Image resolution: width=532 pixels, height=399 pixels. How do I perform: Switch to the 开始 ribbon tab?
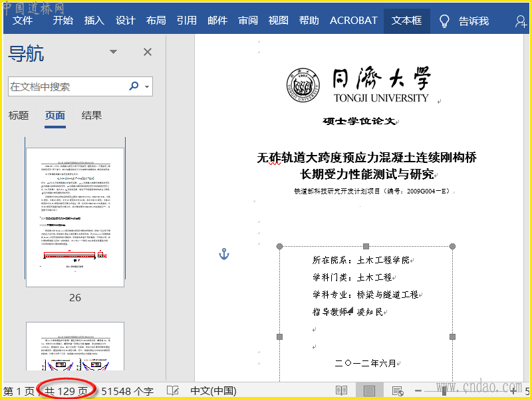click(x=63, y=21)
